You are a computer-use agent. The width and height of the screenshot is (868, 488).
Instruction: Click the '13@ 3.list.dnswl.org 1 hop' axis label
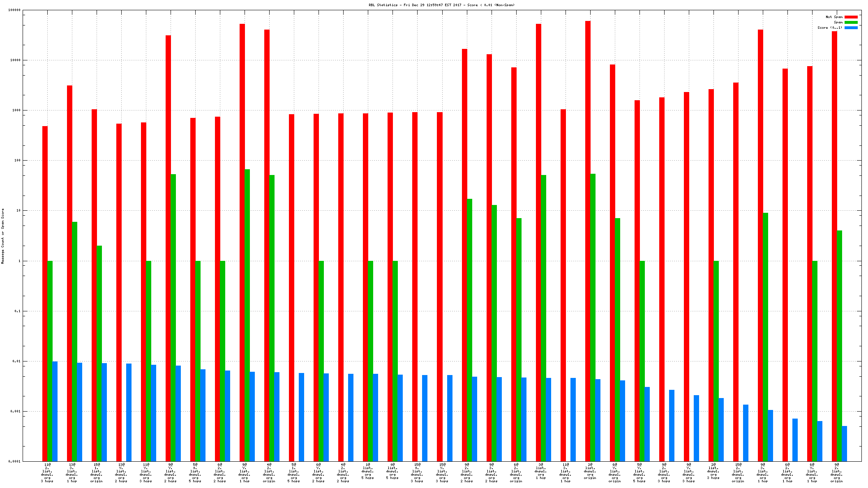(x=72, y=472)
